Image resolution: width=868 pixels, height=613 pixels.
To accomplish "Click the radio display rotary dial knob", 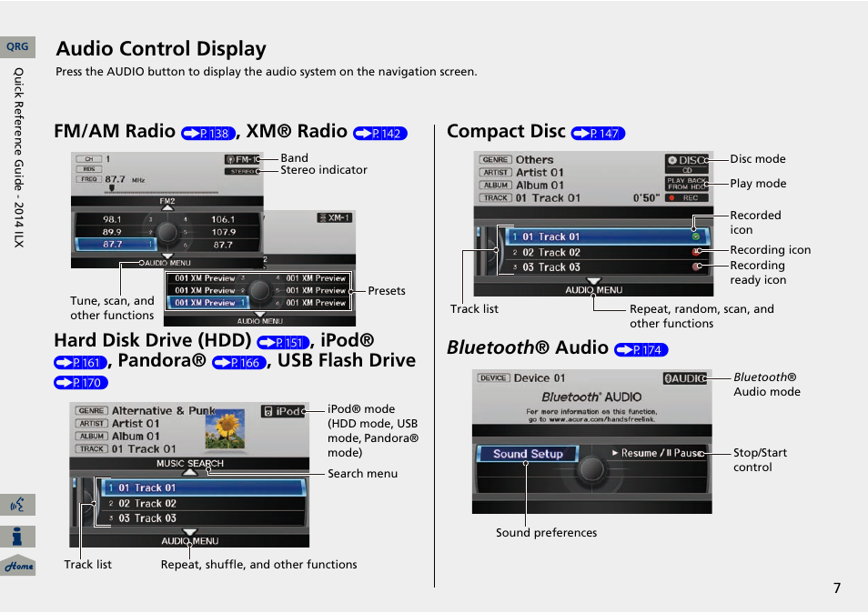I will 167,232.
